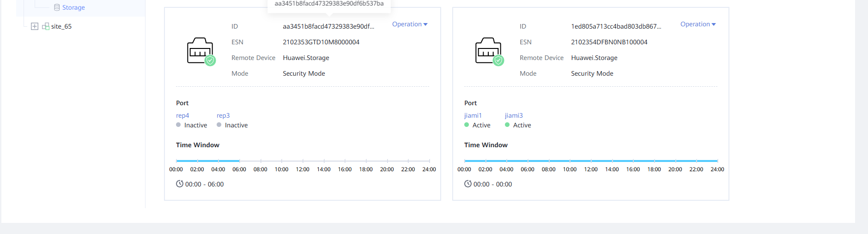The height and width of the screenshot is (234, 868).
Task: Open the jiami3 port link
Action: tap(514, 115)
